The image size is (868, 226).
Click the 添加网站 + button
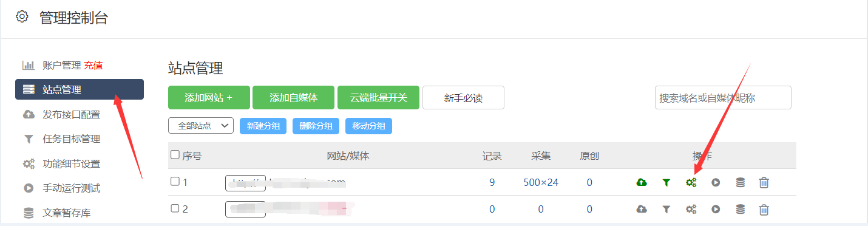209,97
